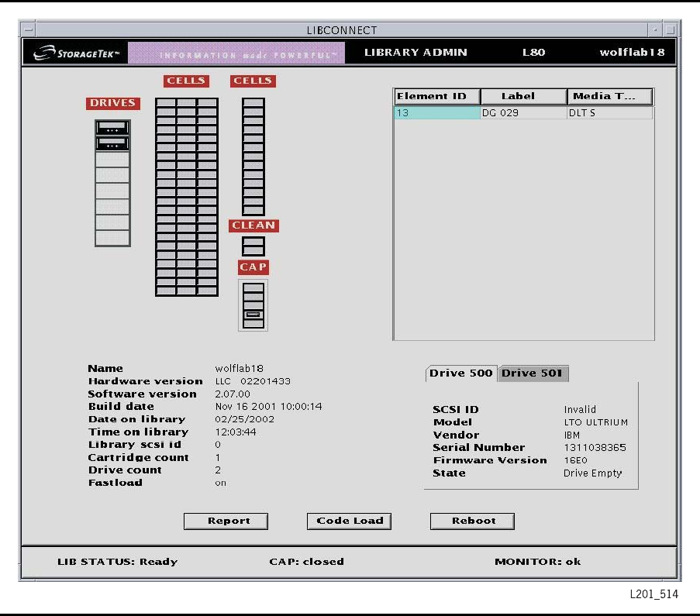Select the DG 029 label cell

(x=524, y=113)
